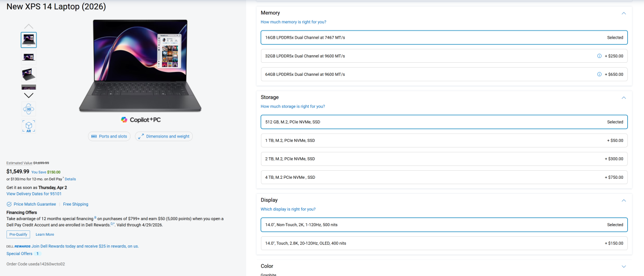
Task: Select second laptop thumbnail image
Action: pyautogui.click(x=29, y=57)
